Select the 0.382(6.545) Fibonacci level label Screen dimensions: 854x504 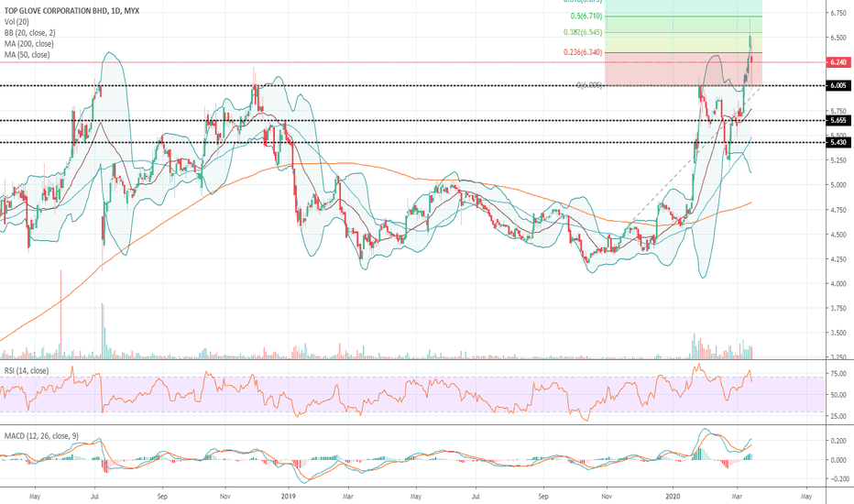click(x=583, y=32)
